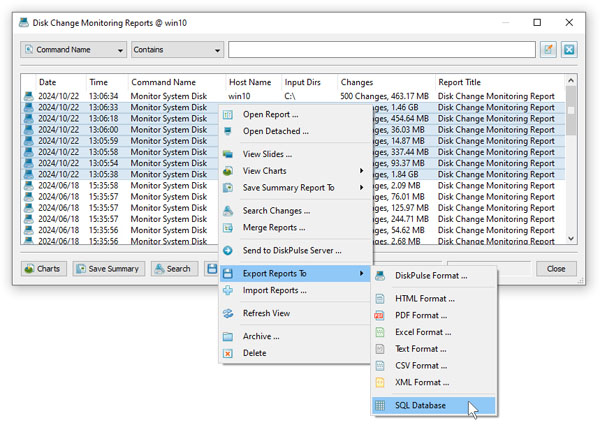Click the '500 Changes, 463.17 MB' cell
Image resolution: width=600 pixels, height=425 pixels.
(385, 96)
